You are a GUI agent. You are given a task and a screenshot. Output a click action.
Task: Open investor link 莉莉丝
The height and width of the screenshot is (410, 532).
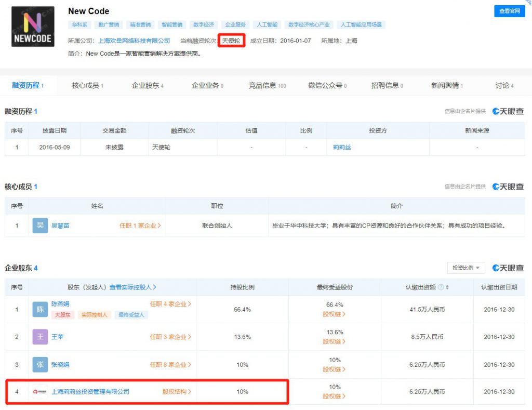click(x=342, y=147)
